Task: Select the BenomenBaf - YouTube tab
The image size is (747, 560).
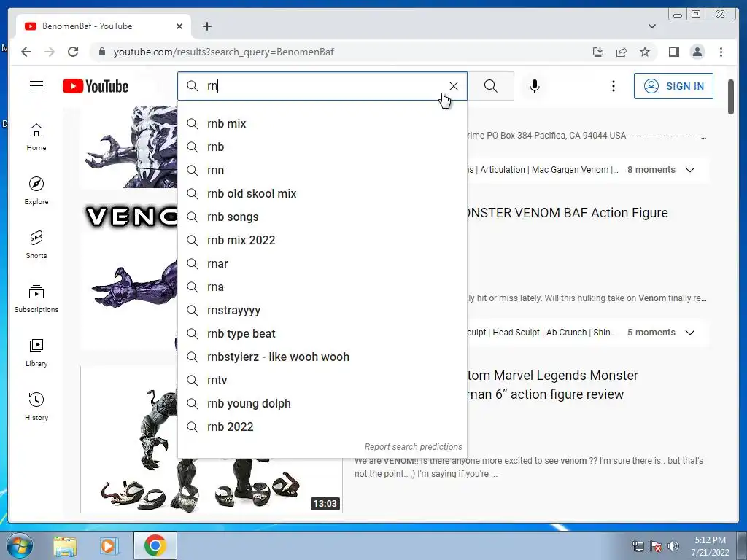Action: point(104,26)
